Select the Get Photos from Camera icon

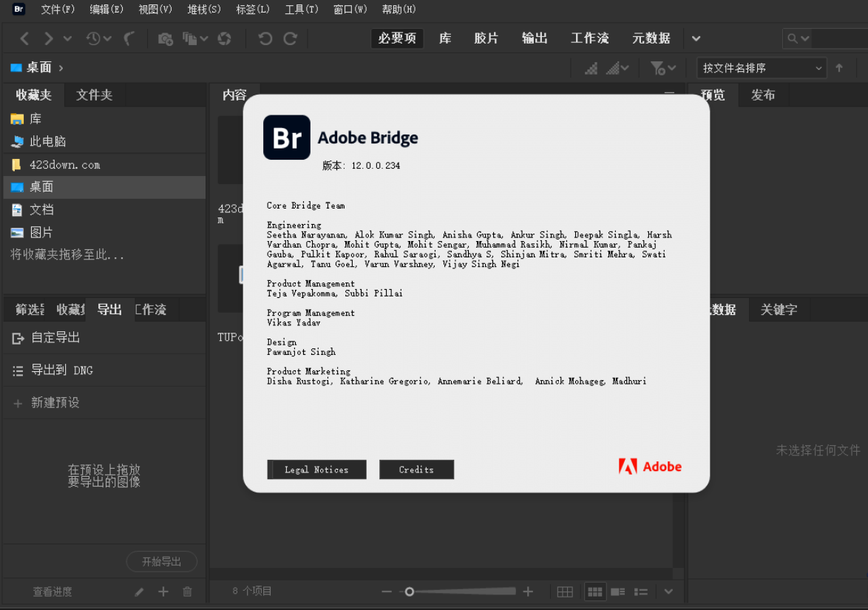[x=167, y=38]
